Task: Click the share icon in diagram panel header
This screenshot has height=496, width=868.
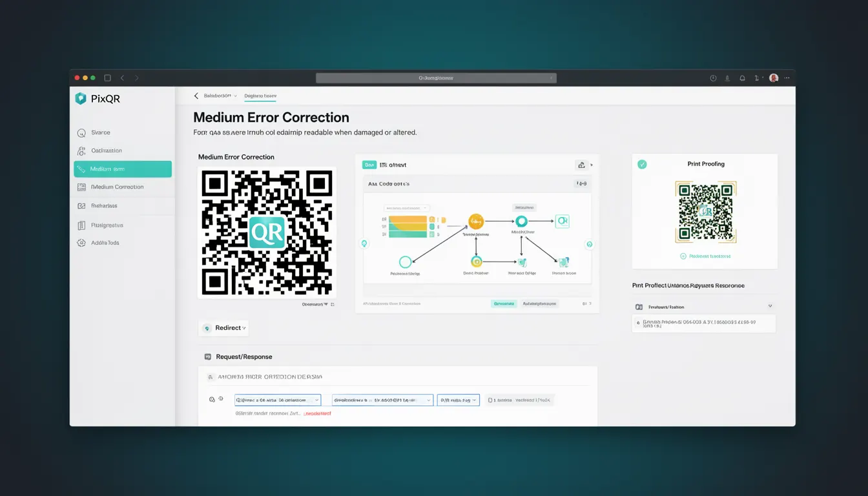Action: 581,165
